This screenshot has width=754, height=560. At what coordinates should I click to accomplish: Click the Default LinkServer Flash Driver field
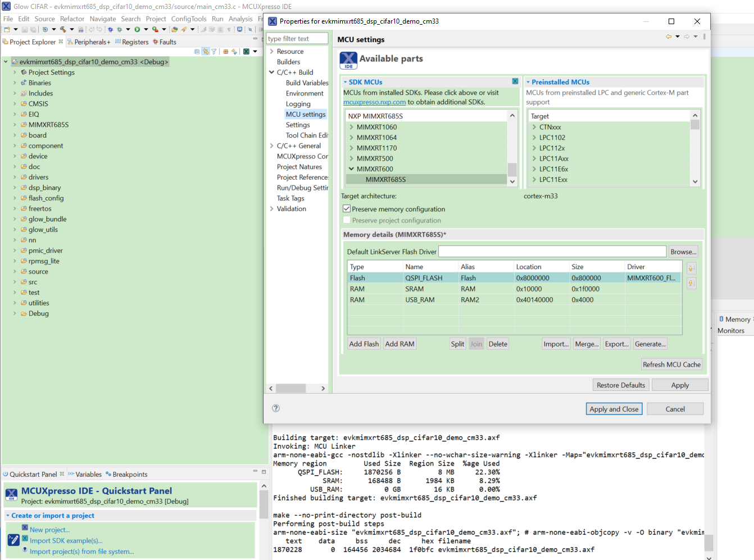[x=551, y=251]
